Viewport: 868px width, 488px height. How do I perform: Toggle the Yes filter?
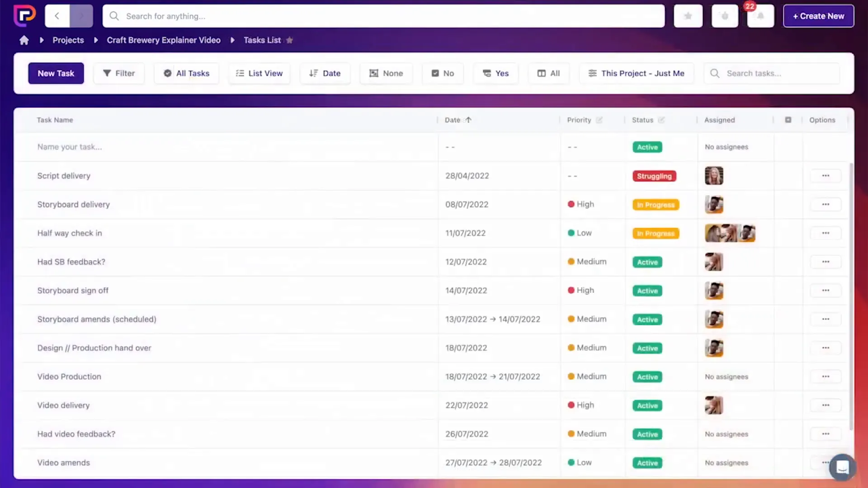pos(495,73)
